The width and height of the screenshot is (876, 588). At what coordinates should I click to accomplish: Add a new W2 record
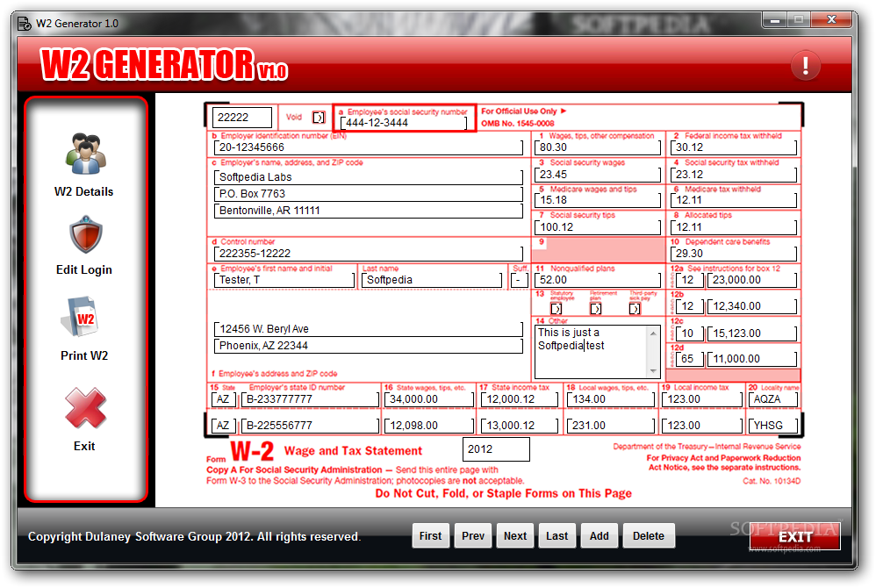click(x=599, y=536)
